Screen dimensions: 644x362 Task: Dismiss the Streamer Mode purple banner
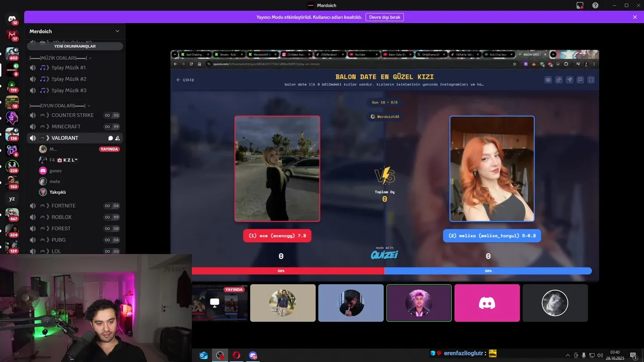coord(635,17)
